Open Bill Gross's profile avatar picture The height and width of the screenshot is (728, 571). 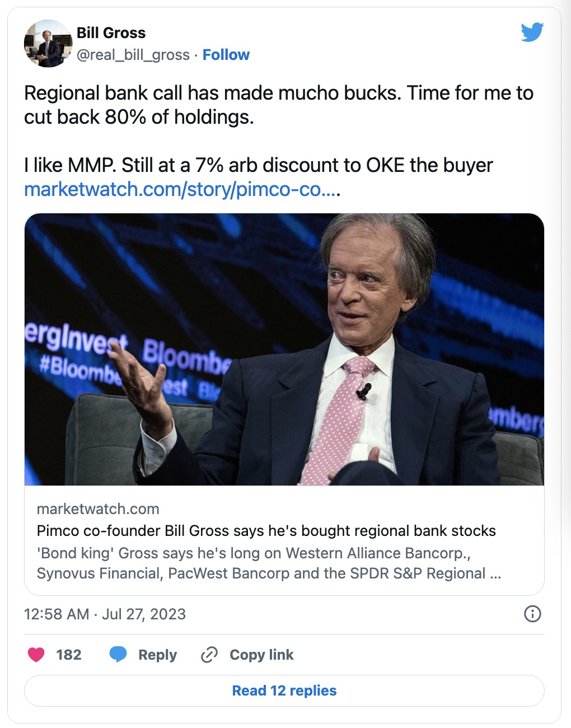(x=48, y=43)
